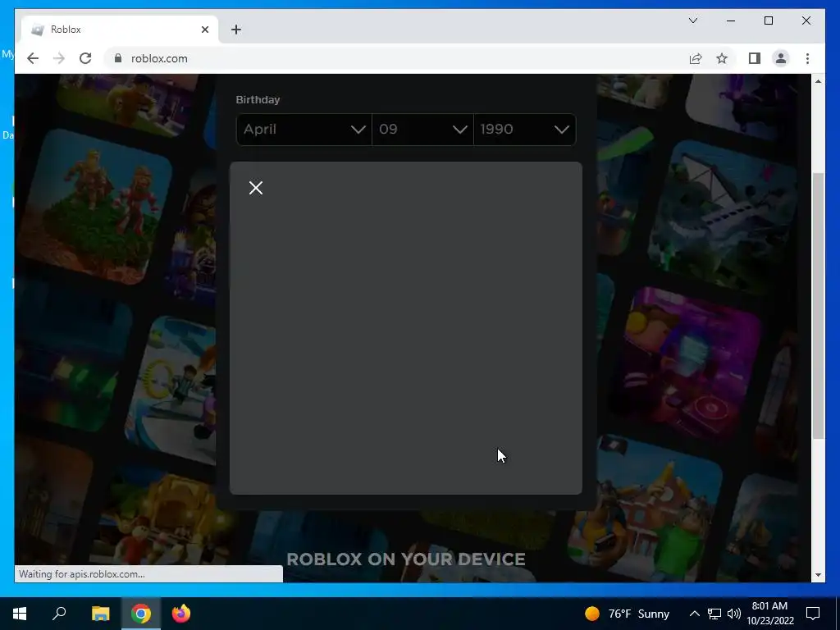Open the Windows Start menu
The height and width of the screenshot is (630, 840).
(20, 614)
